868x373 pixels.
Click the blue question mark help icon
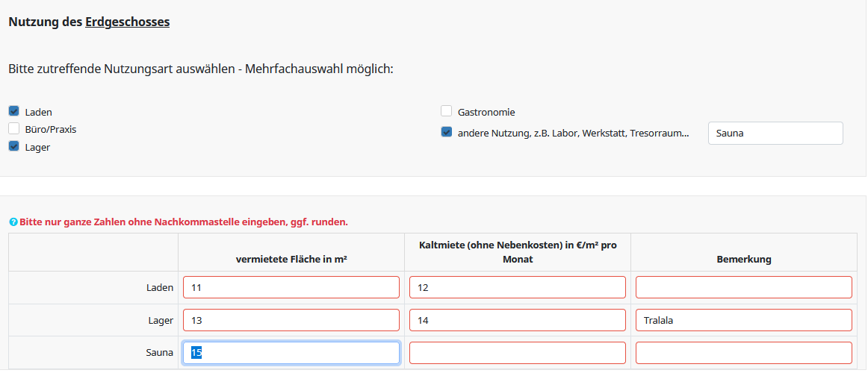click(x=13, y=222)
